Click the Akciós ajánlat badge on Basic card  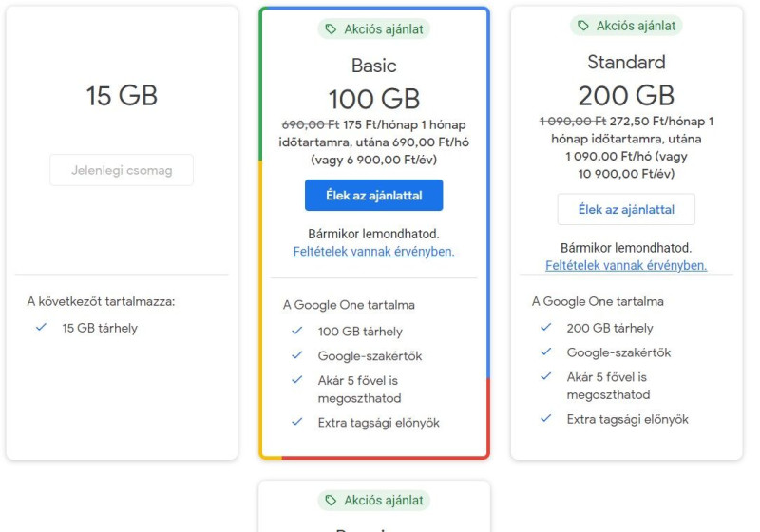[x=373, y=29]
